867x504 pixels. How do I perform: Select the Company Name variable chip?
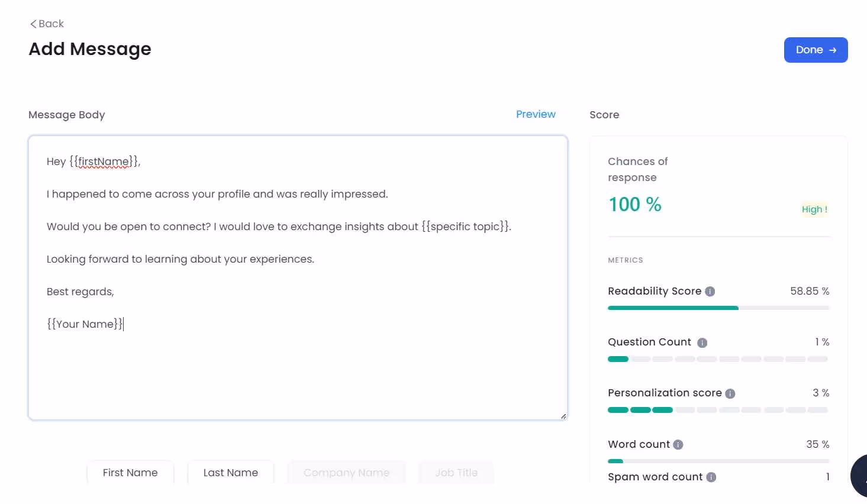(346, 472)
